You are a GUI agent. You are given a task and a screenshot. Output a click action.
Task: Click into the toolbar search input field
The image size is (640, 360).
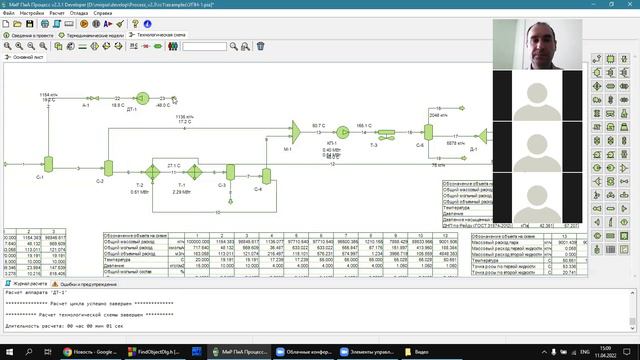(204, 47)
